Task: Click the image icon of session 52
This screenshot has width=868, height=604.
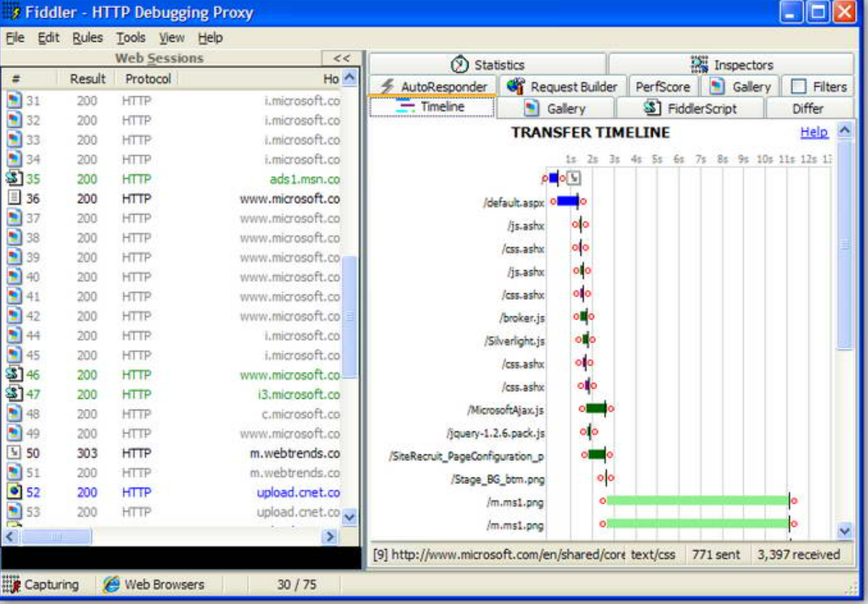Action: pos(14,492)
